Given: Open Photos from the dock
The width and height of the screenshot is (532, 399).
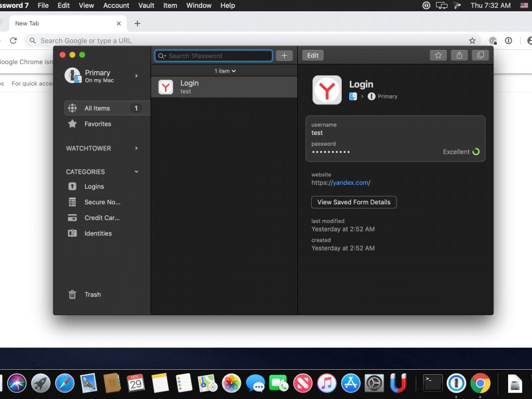Looking at the screenshot, I should 231,383.
